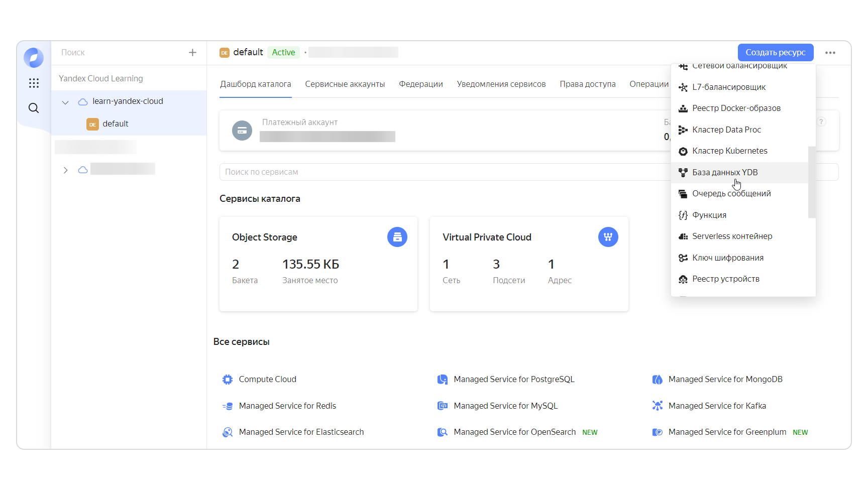Screen dimensions: 868x490
Task: Click the Active status badge
Action: [283, 53]
